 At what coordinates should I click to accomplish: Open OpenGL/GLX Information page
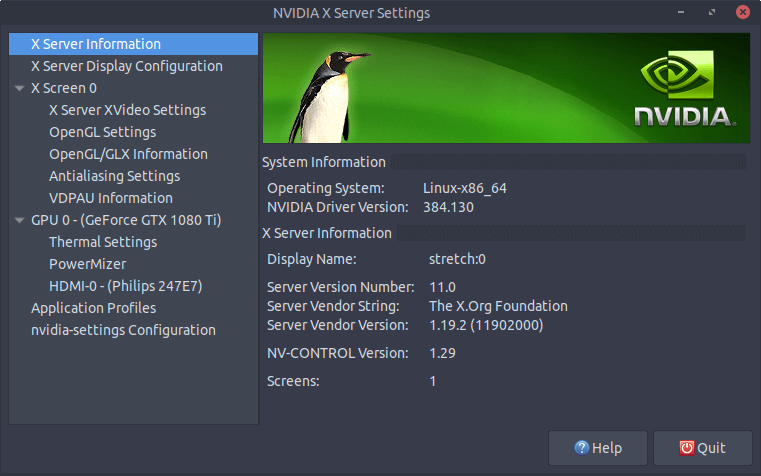point(128,154)
